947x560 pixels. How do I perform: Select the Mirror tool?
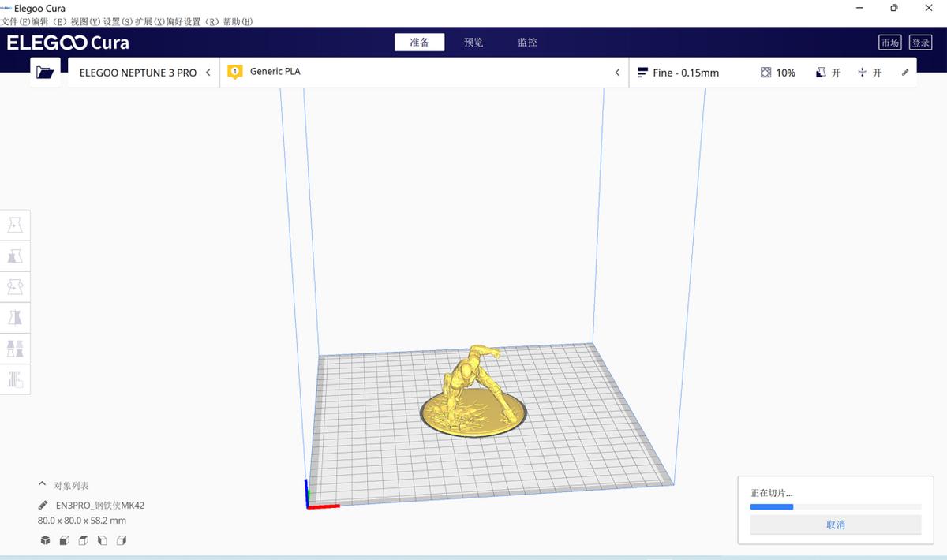(16, 317)
